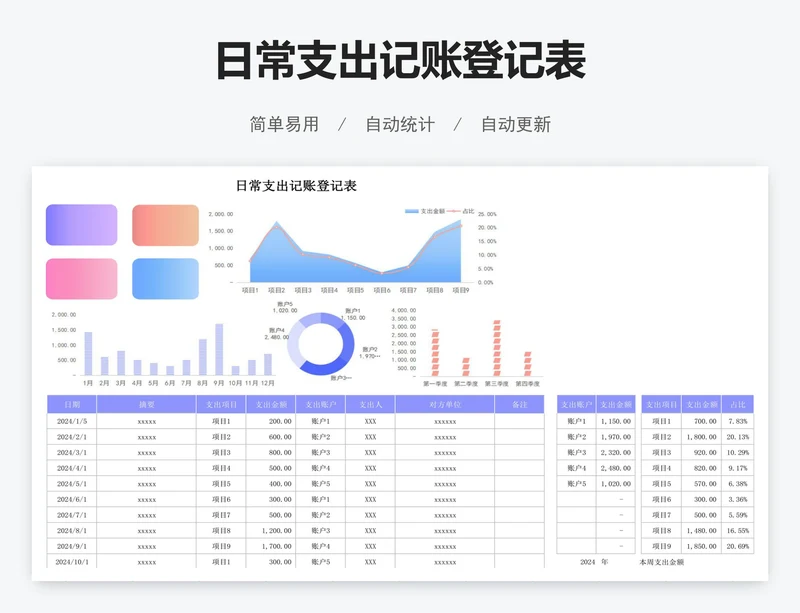Screen dimensions: 800x613
Task: Select the 备注 column header
Action: (519, 404)
